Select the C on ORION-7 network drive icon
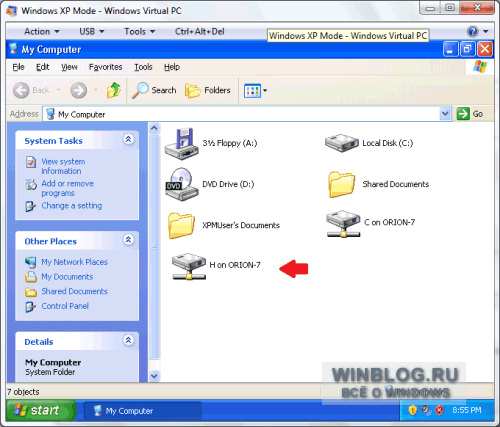This screenshot has width=500, height=427. [343, 223]
